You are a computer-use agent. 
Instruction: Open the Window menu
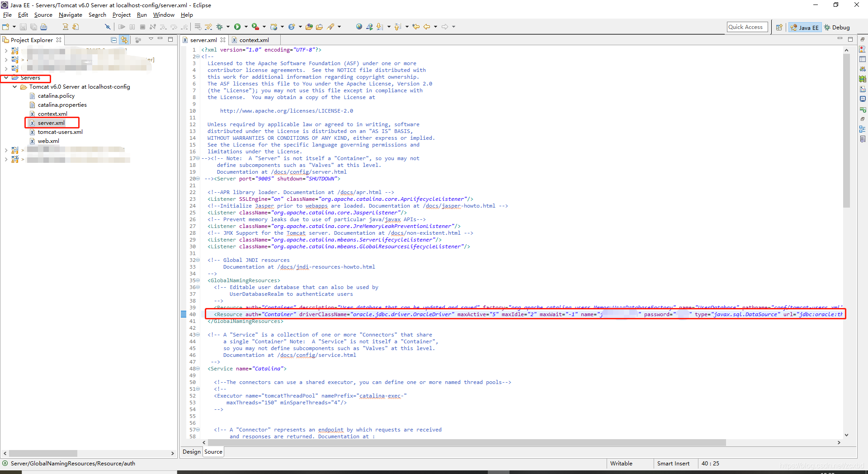click(164, 15)
